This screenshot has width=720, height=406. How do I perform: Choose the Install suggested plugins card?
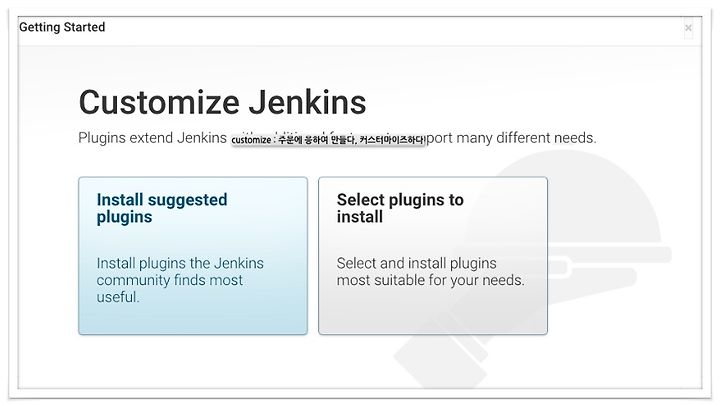pyautogui.click(x=193, y=256)
